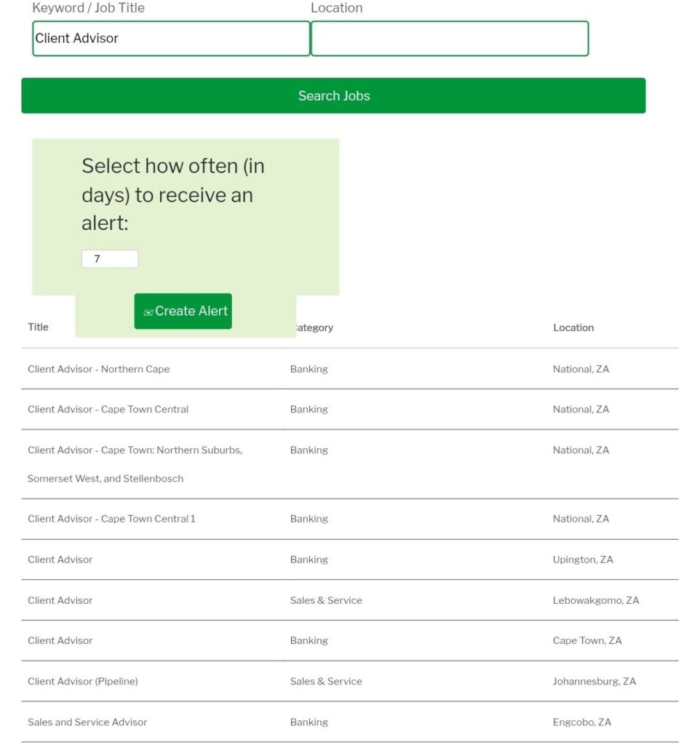Open the Client Advisor job in Upington
The height and width of the screenshot is (745, 700).
click(x=60, y=559)
